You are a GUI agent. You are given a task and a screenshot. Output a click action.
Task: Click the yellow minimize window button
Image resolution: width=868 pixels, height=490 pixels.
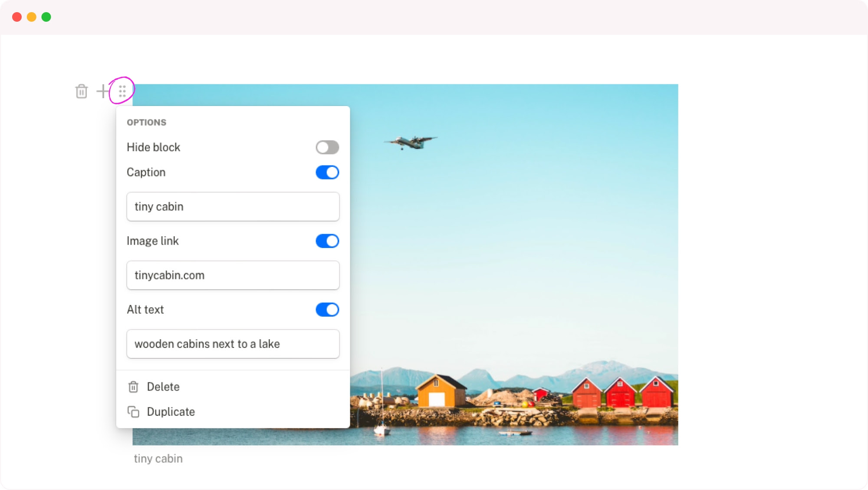pyautogui.click(x=32, y=17)
